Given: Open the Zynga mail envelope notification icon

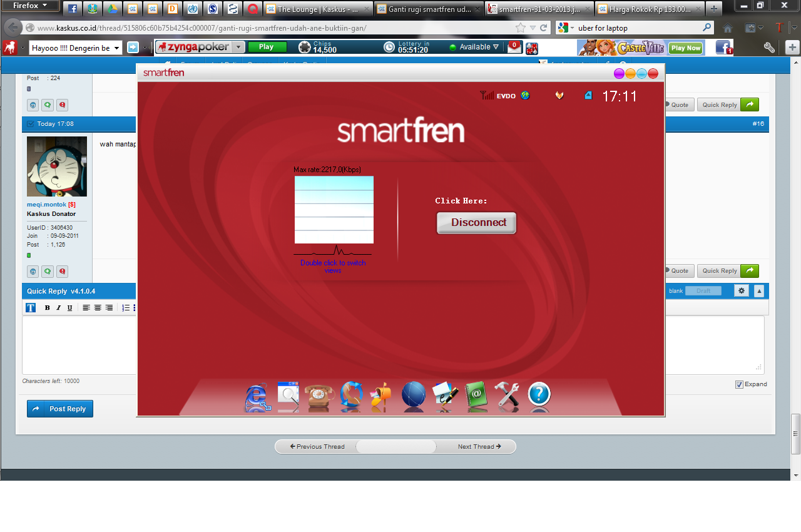Looking at the screenshot, I should tap(514, 48).
